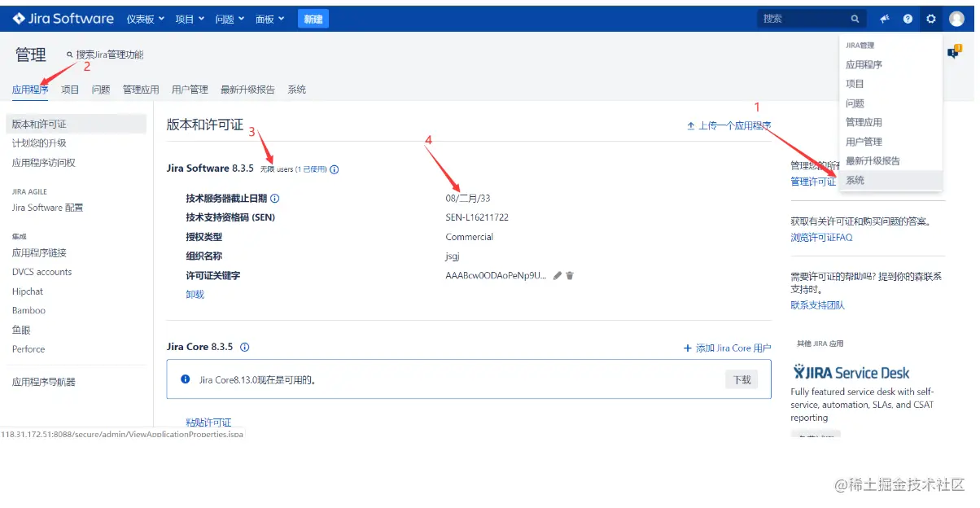Click 下载 to download Jira Core 8.13.0

[x=741, y=379]
